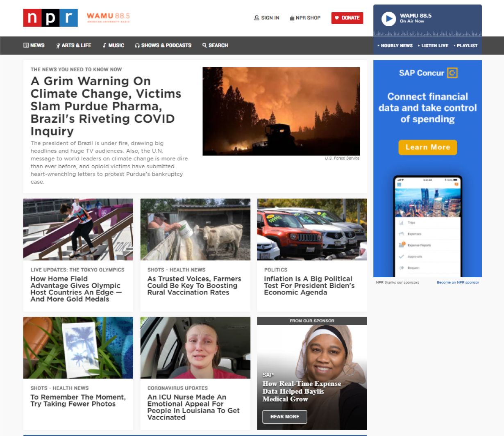This screenshot has width=504, height=436.
Task: Click the Shows & Podcasts headphones icon
Action: pyautogui.click(x=137, y=46)
